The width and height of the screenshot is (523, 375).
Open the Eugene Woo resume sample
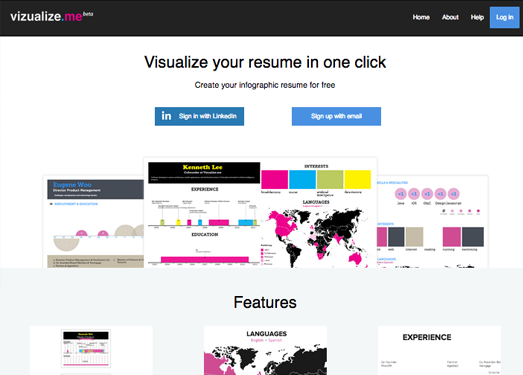click(93, 222)
